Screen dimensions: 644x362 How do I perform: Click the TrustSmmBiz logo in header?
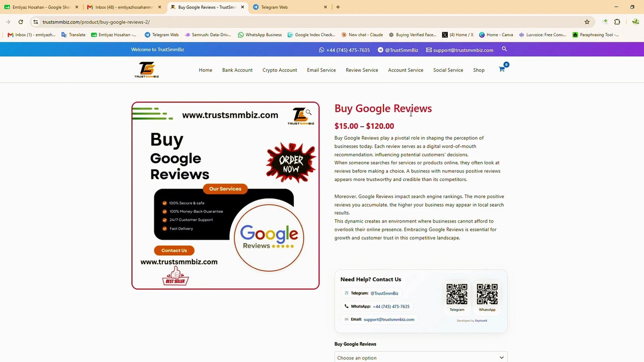pos(146,70)
